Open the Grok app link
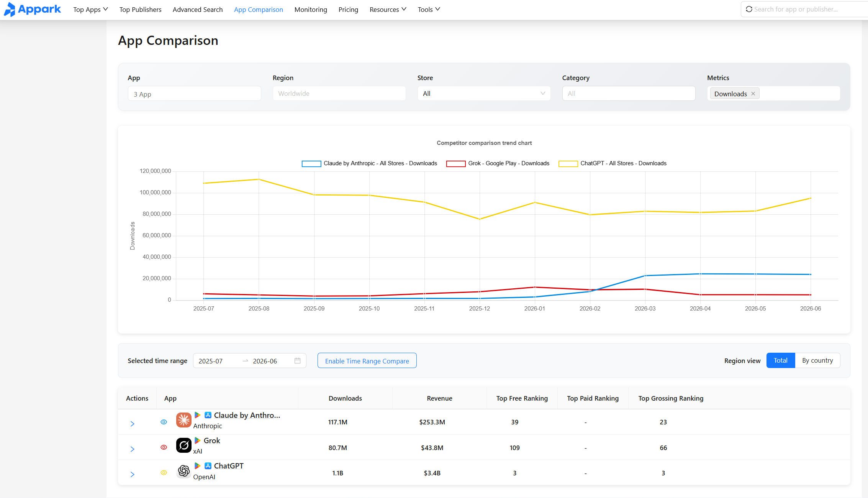The width and height of the screenshot is (868, 498). pyautogui.click(x=212, y=440)
